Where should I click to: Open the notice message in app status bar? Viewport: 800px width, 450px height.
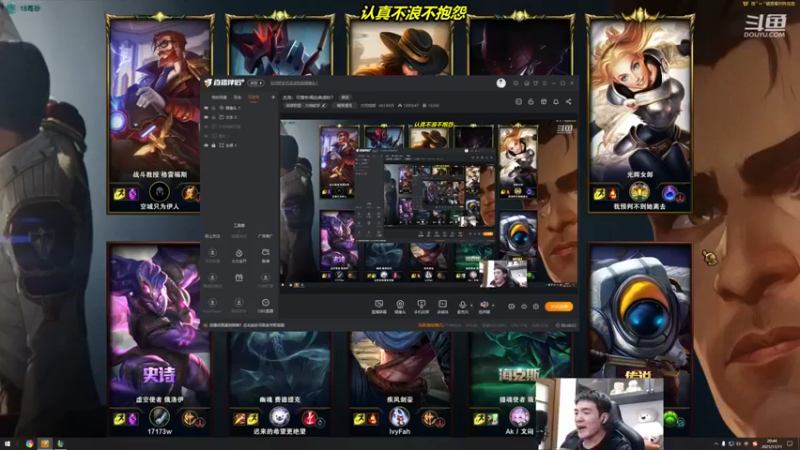click(245, 325)
